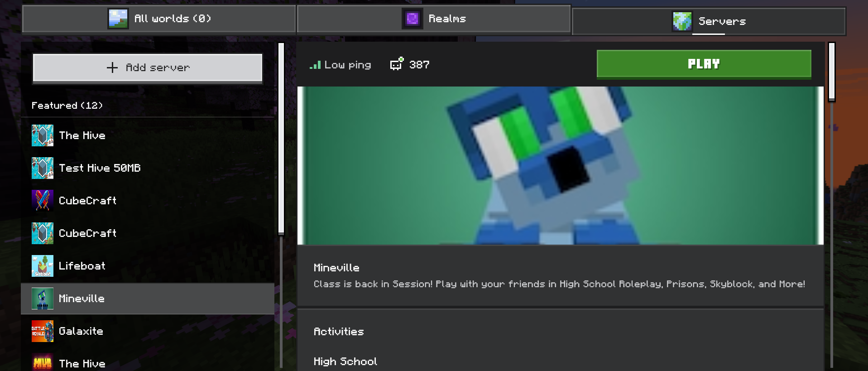This screenshot has width=868, height=371.
Task: Select the Lifeboat server entry
Action: click(148, 266)
